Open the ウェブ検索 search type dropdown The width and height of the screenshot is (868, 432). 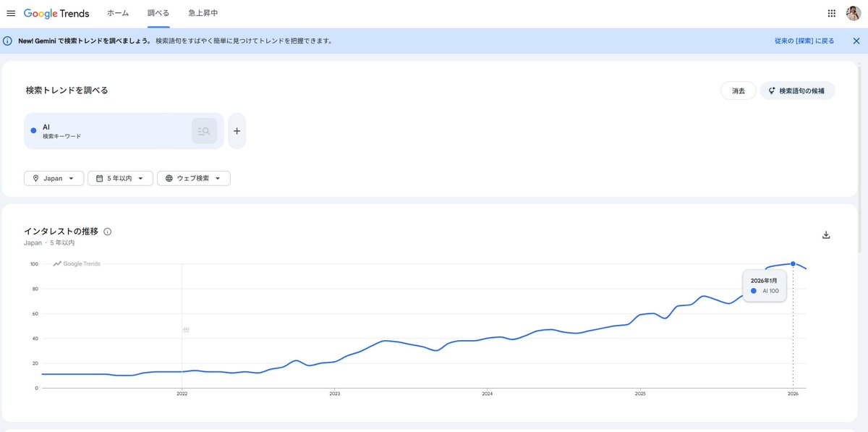pyautogui.click(x=193, y=178)
